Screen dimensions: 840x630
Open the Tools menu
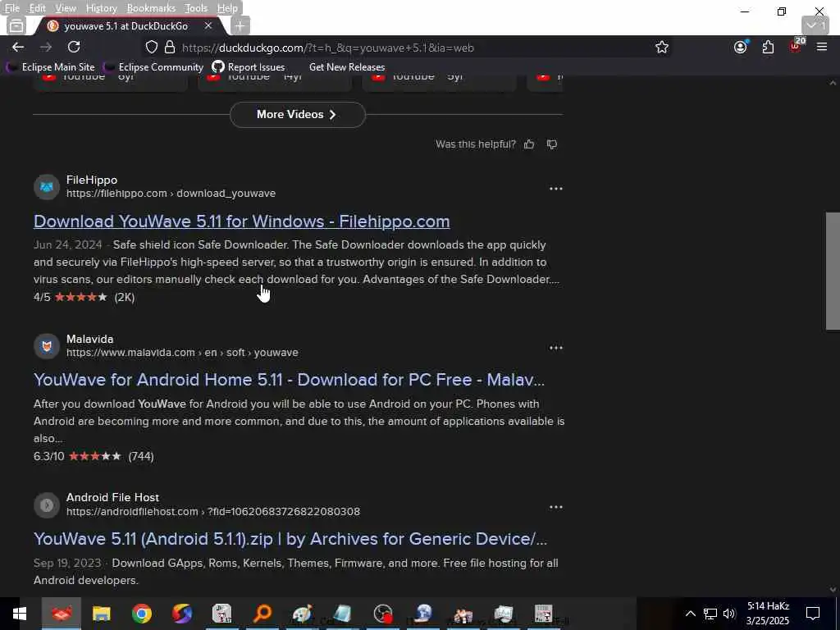pos(196,8)
